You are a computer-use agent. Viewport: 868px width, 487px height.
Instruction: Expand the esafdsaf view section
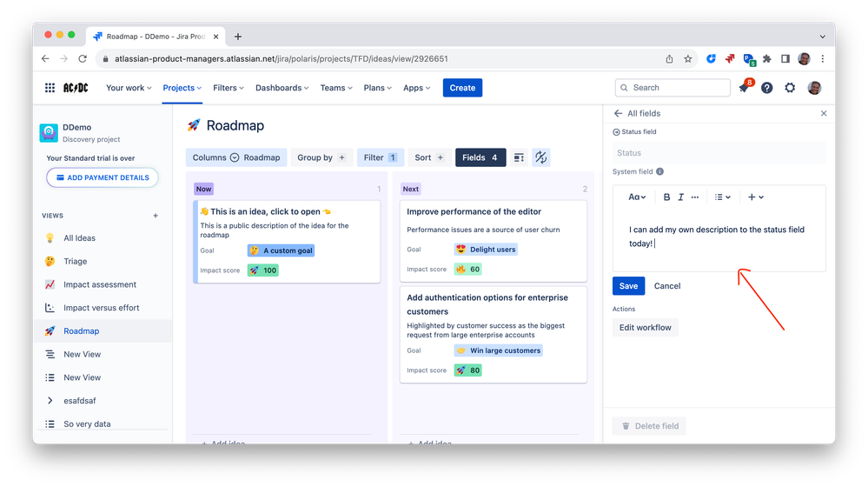(x=50, y=401)
